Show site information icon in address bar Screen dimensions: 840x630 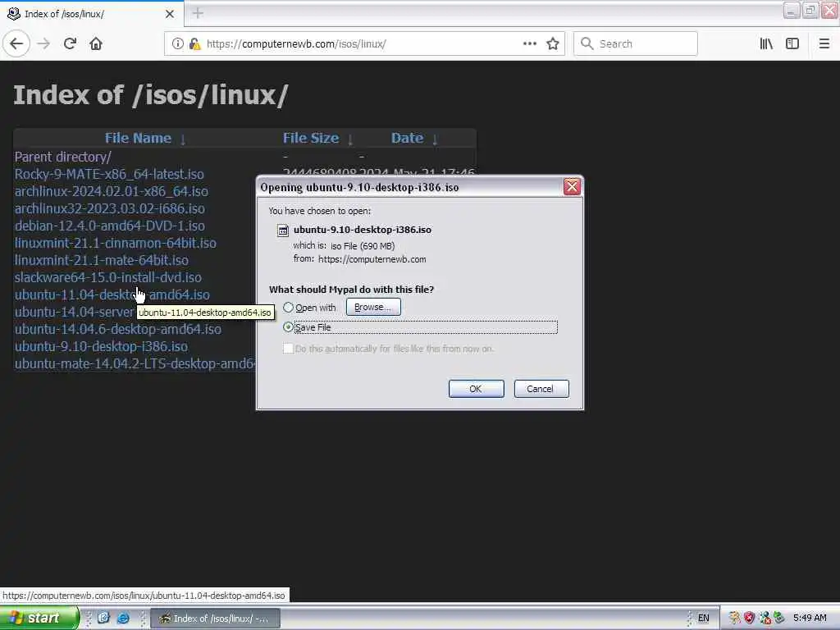(177, 44)
